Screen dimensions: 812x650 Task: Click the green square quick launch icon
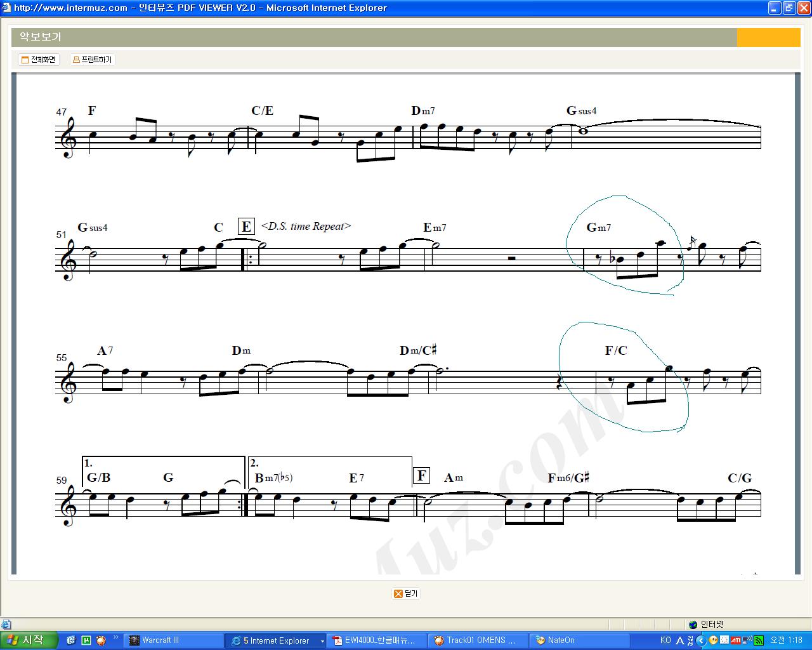86,640
